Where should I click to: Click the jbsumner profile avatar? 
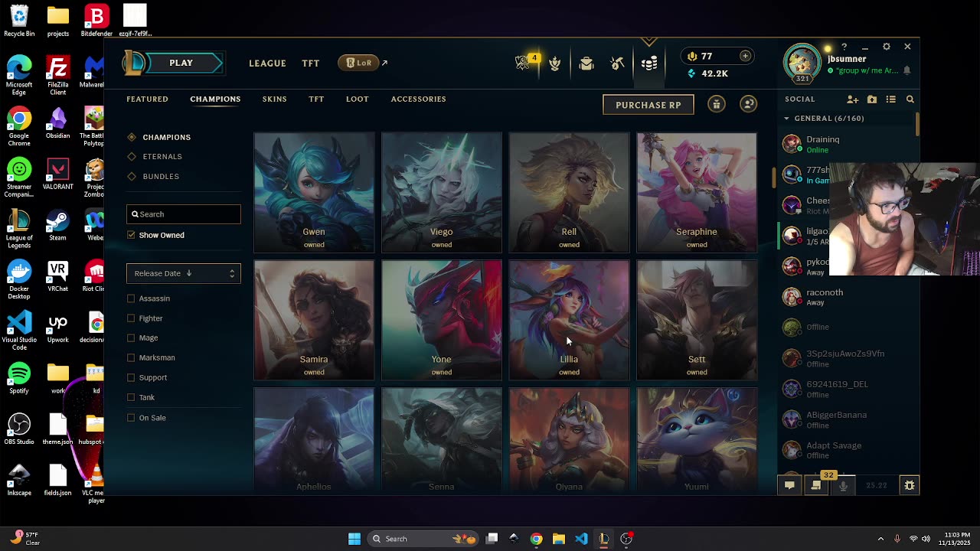point(802,61)
